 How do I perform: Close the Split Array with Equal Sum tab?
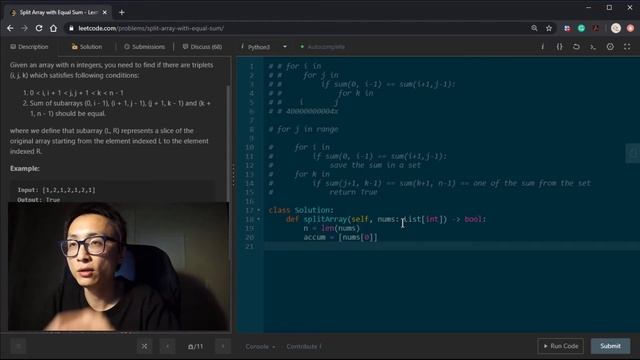tap(104, 12)
